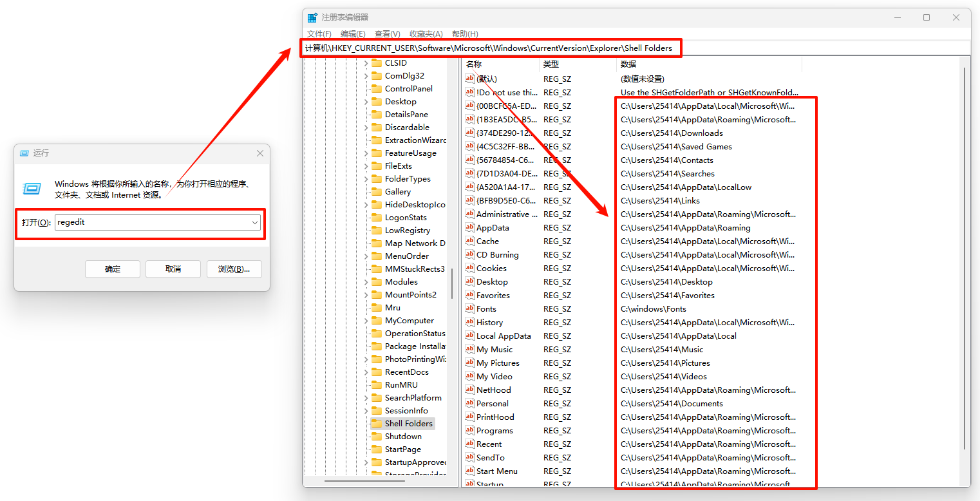The width and height of the screenshot is (980, 501).
Task: Expand the FileExts key chevron
Action: tap(366, 166)
